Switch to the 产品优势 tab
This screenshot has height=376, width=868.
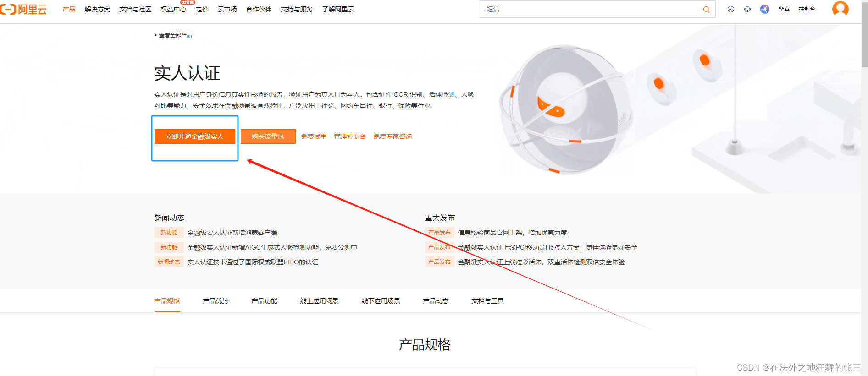(216, 301)
